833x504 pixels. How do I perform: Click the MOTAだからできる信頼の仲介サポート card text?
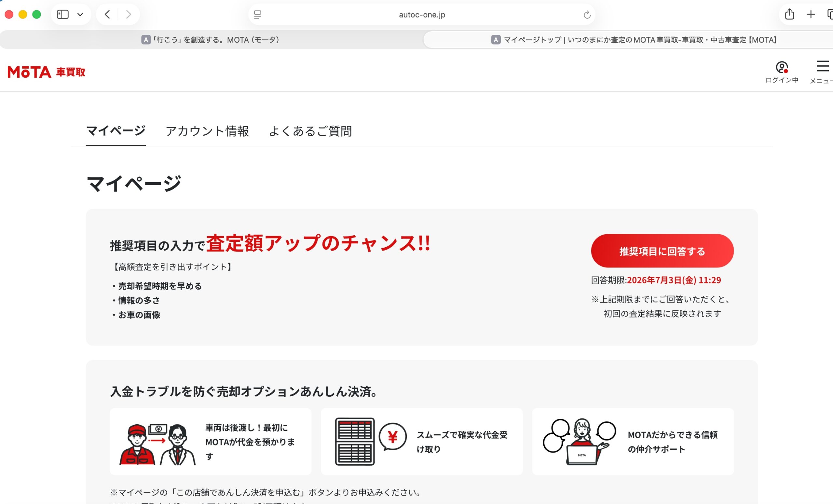click(x=673, y=442)
